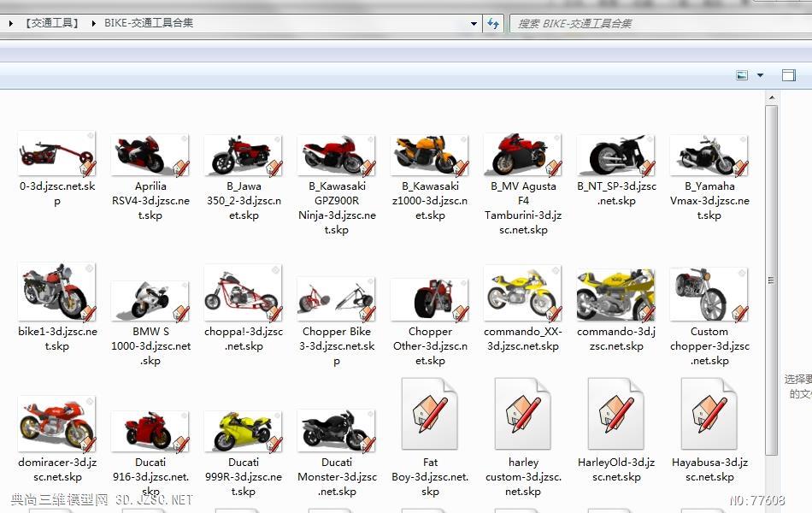Select the BMW S 1000 file icon
This screenshot has width=812, height=513.
tap(150, 301)
